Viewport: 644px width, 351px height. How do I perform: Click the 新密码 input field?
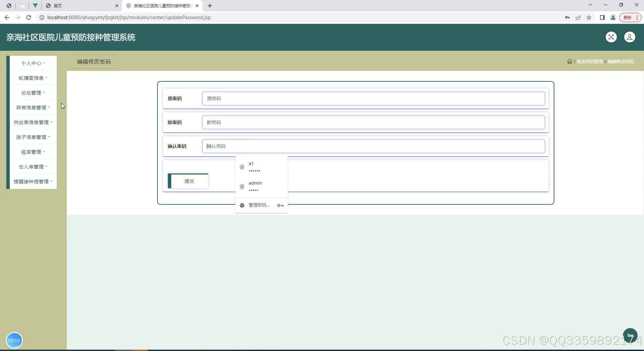[x=373, y=122]
